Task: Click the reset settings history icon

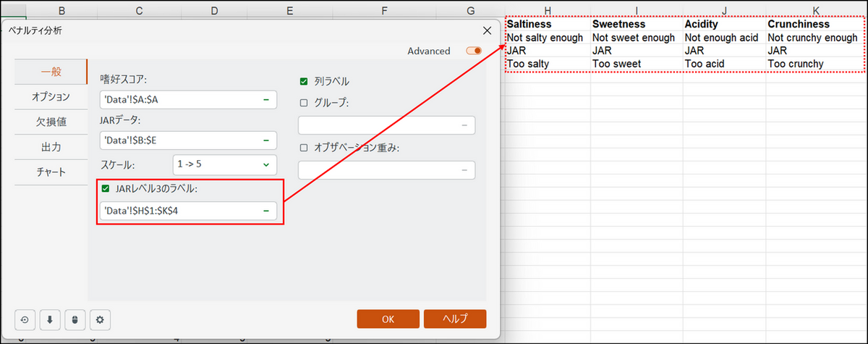Action: (x=25, y=319)
